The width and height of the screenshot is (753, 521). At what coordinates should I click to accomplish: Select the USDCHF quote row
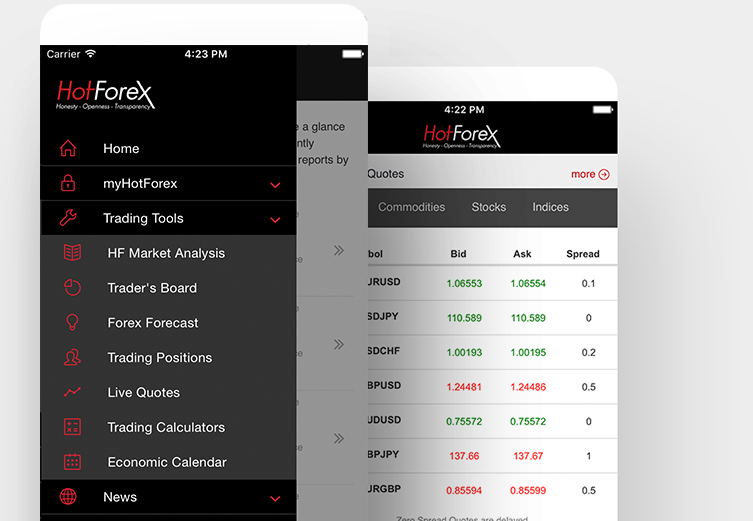[x=493, y=352]
